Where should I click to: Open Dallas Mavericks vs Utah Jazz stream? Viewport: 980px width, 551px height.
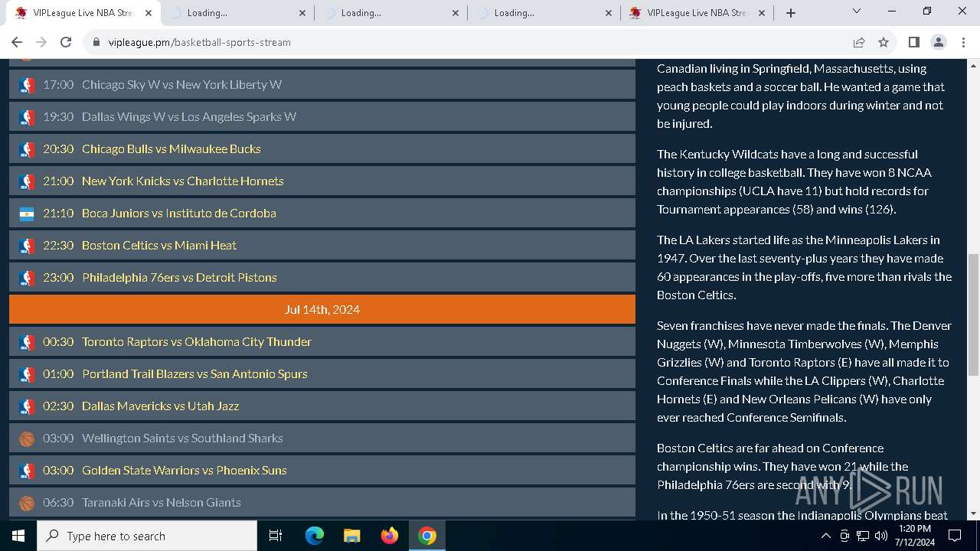(322, 406)
